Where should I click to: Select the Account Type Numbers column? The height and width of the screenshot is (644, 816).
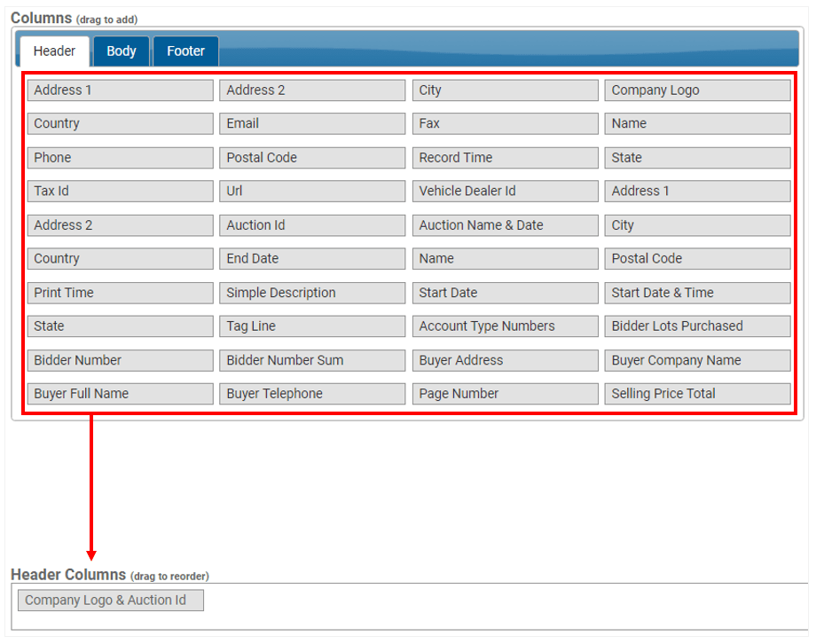[505, 326]
